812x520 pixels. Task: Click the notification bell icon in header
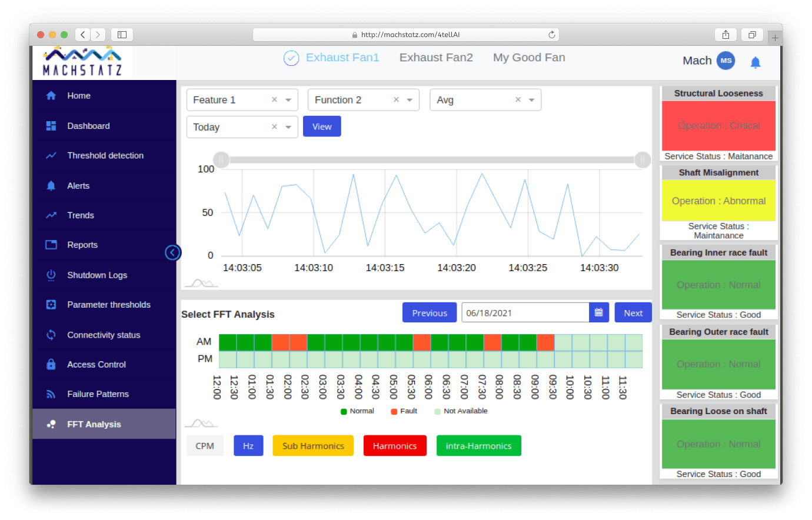756,62
